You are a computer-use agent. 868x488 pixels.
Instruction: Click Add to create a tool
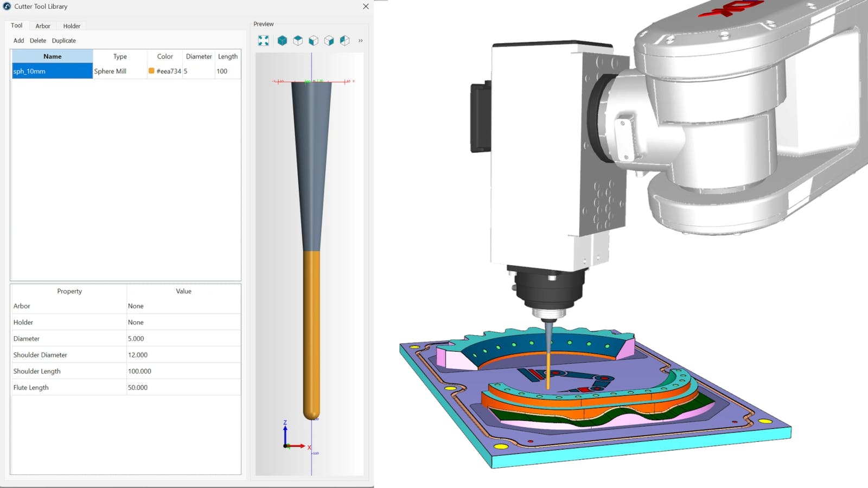(x=18, y=41)
